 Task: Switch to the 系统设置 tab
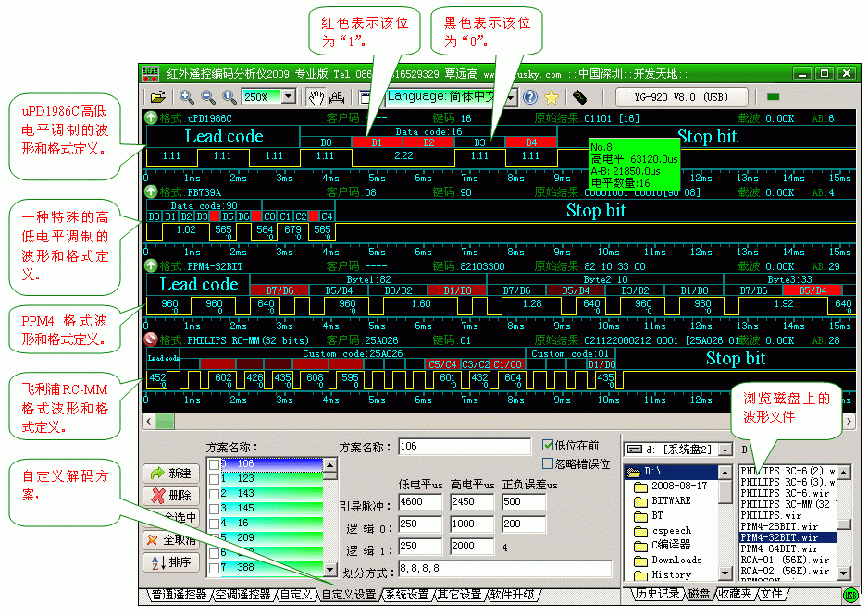[406, 595]
